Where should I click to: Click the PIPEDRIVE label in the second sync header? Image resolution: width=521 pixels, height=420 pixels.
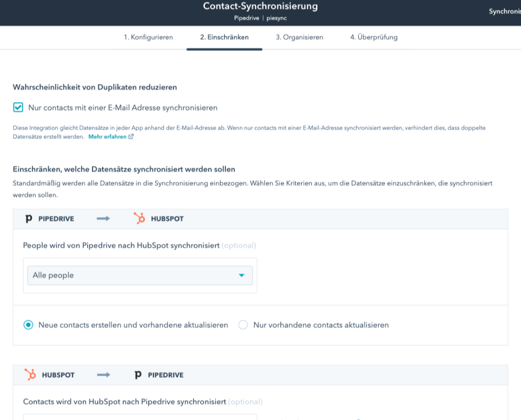[166, 375]
